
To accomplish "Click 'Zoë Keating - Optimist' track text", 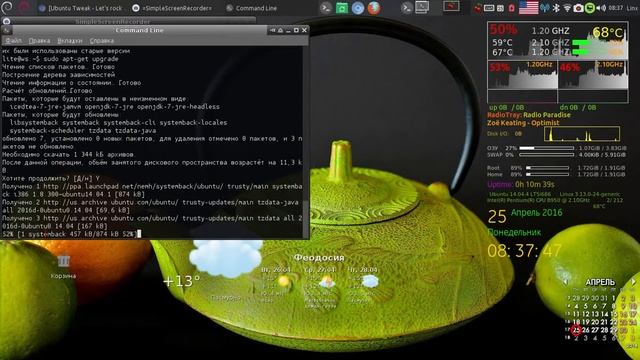I will [x=523, y=122].
